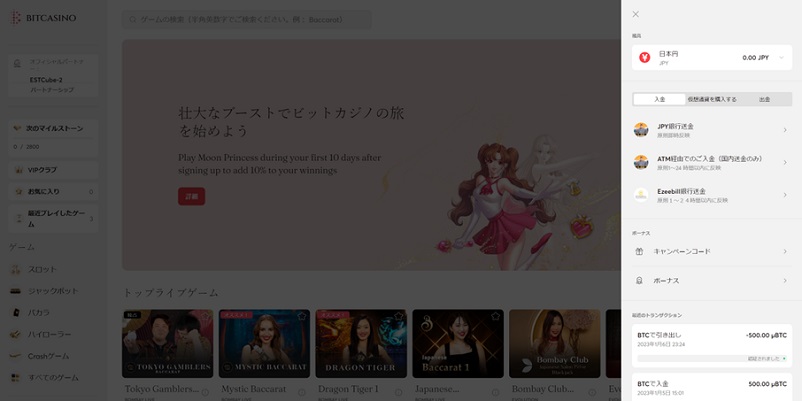The image size is (802, 401).
Task: Favorite the Tokyo Gamblers game star
Action: click(205, 317)
